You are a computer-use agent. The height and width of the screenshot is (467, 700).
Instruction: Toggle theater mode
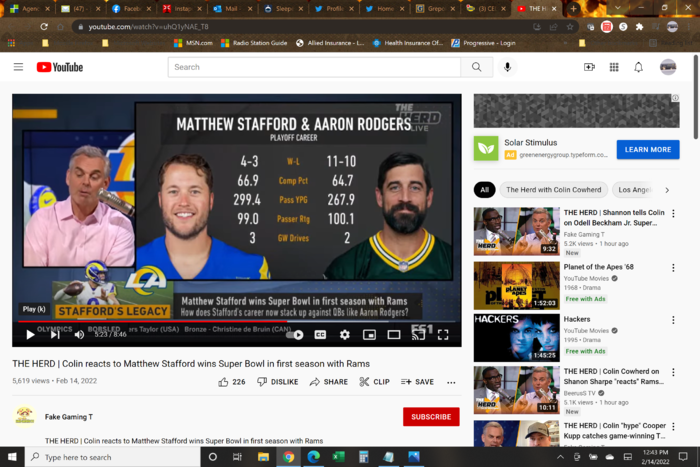(394, 334)
